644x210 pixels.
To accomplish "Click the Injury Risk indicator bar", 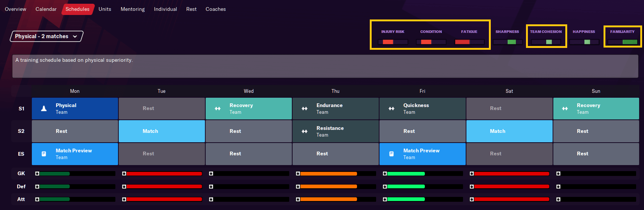I will click(393, 42).
